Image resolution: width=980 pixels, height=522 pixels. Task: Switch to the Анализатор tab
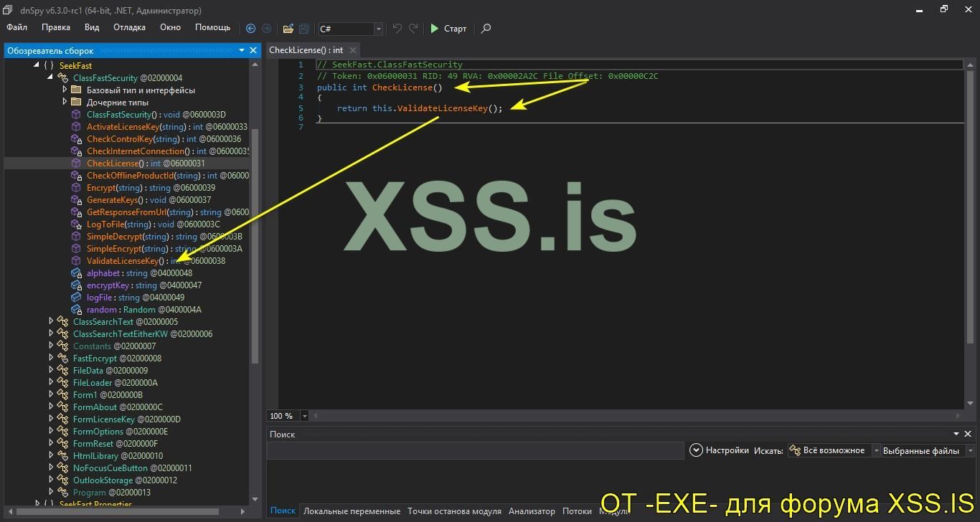pyautogui.click(x=532, y=511)
